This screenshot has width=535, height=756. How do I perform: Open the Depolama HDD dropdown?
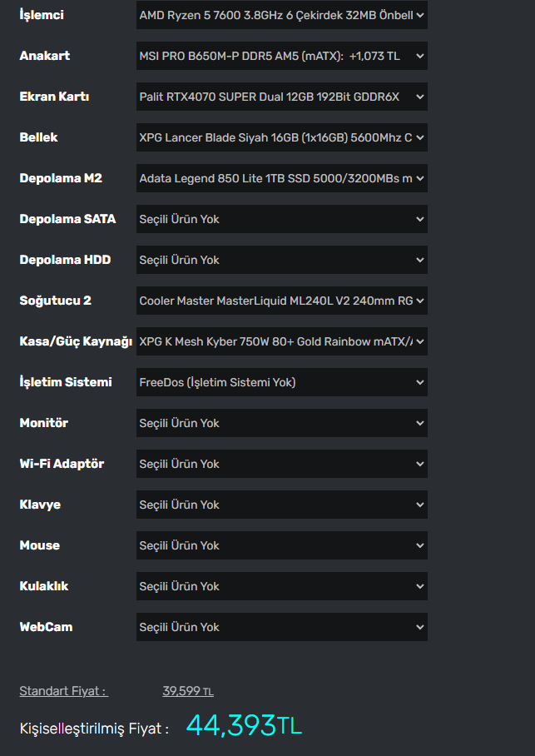[x=282, y=260]
